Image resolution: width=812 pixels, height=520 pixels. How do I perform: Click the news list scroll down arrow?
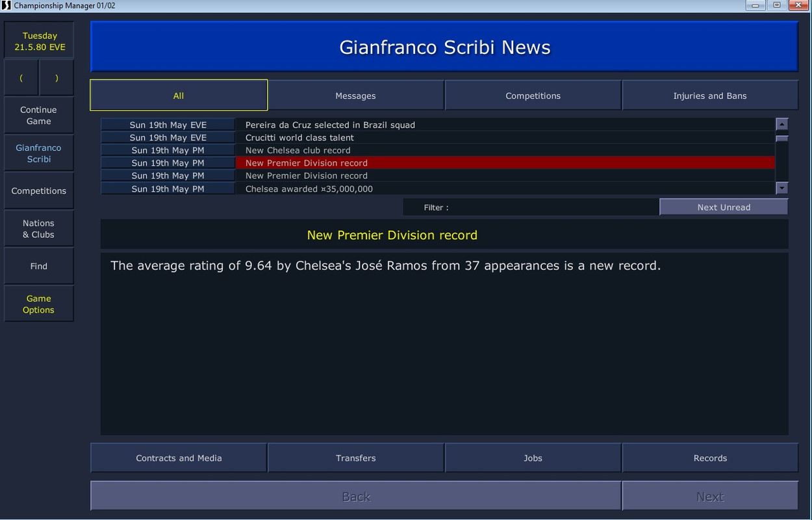[782, 188]
